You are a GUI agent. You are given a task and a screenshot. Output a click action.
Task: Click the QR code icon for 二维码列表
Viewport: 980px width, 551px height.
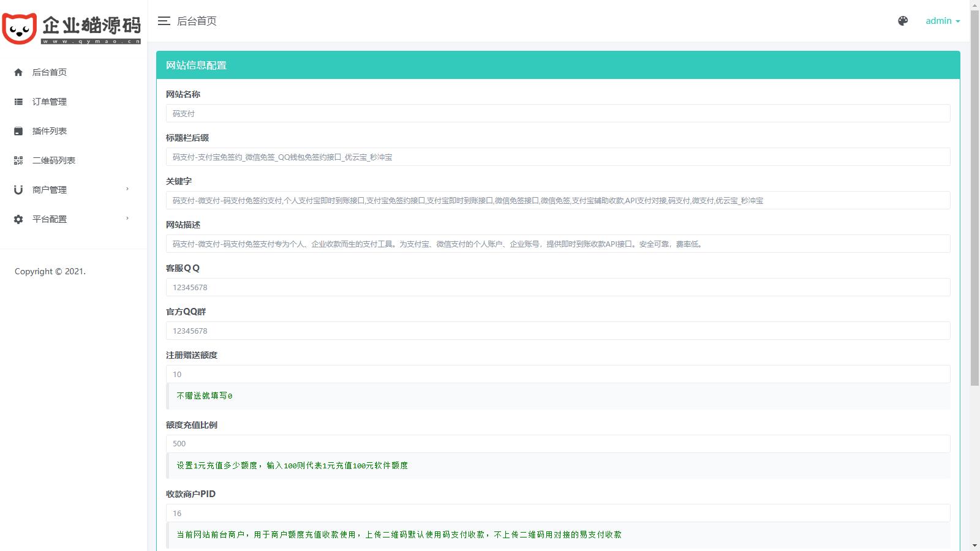pos(18,160)
